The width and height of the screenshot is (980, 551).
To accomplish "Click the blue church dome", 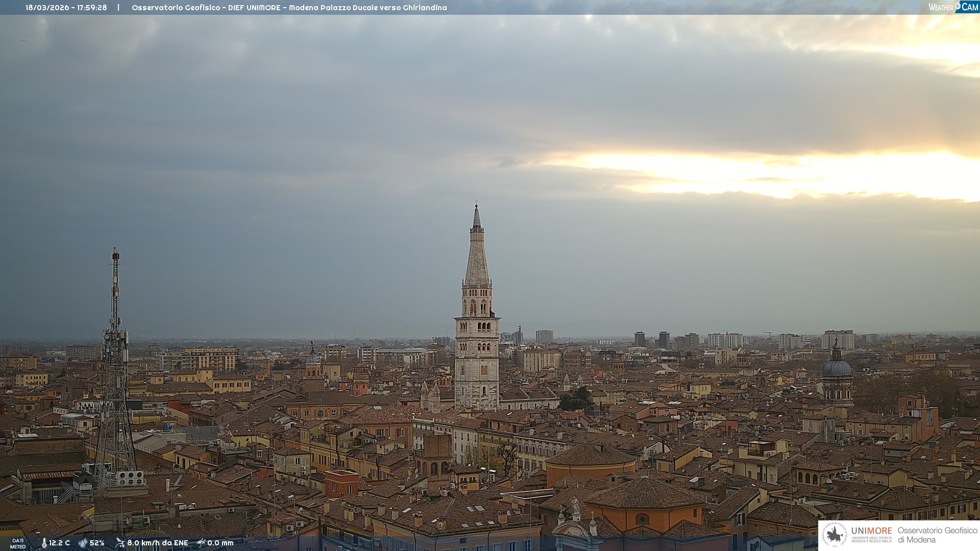I will click(x=837, y=369).
